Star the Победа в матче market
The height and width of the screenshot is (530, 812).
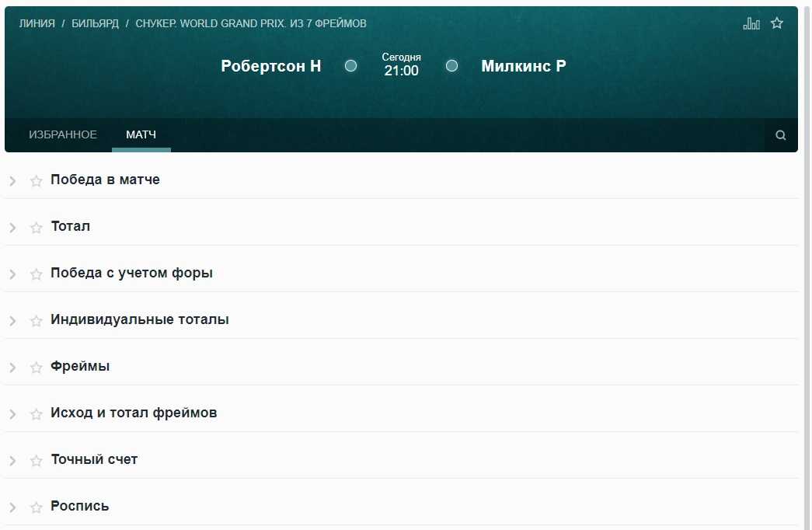(x=36, y=181)
